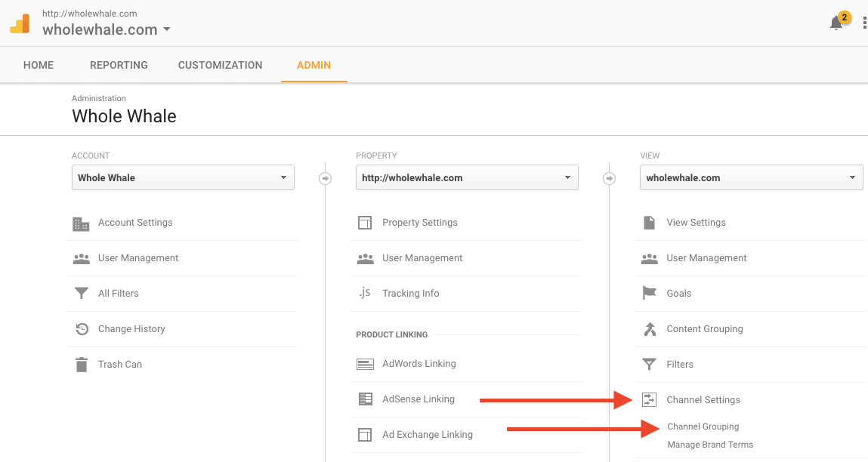Click the Change History clock icon
This screenshot has width=868, height=462.
pos(82,329)
